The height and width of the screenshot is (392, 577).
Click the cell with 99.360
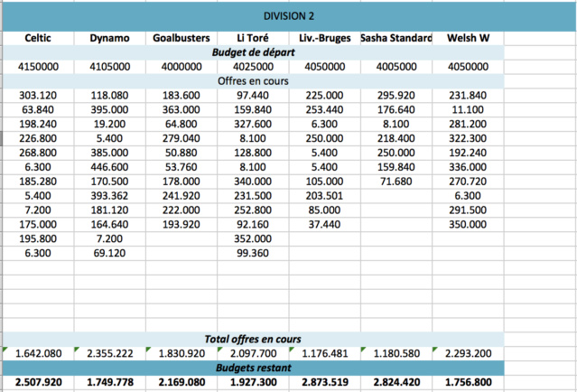[x=253, y=253]
